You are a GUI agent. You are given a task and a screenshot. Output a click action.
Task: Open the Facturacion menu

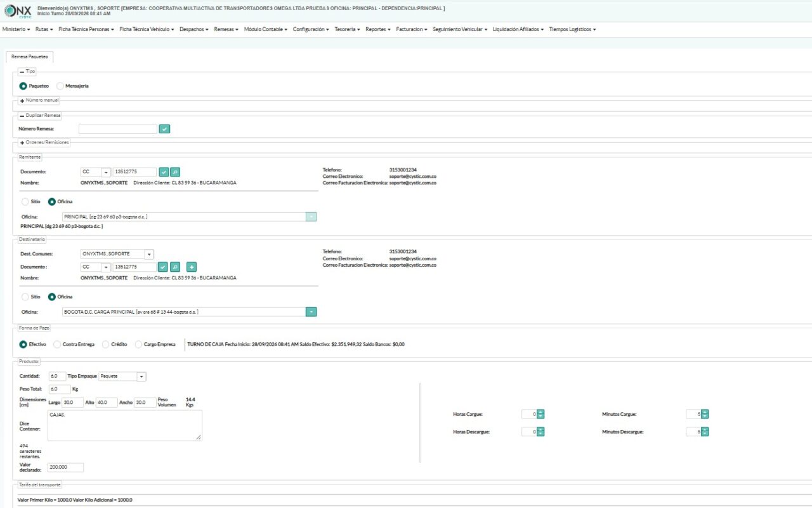(x=412, y=29)
